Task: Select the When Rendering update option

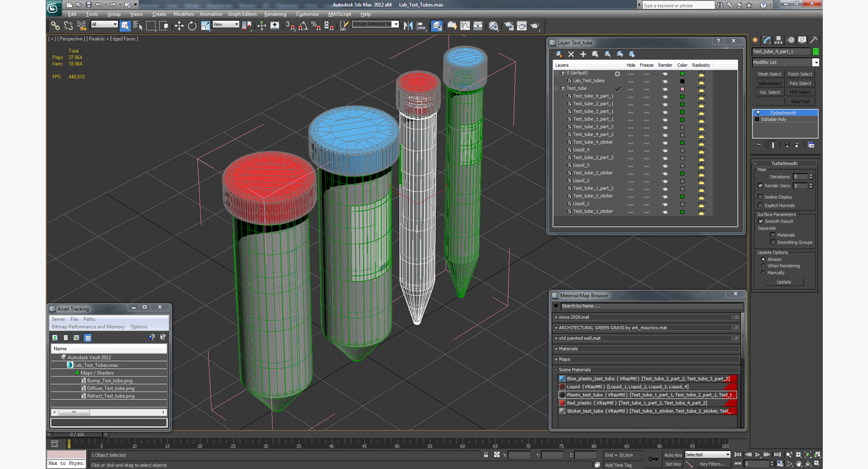Action: 763,266
